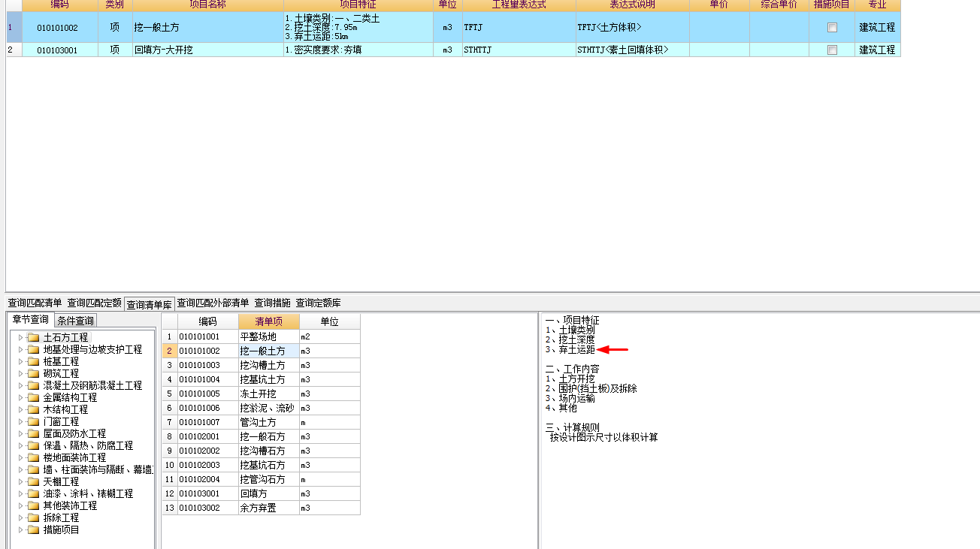Expand the 砌筑工程 tree node

tap(21, 373)
